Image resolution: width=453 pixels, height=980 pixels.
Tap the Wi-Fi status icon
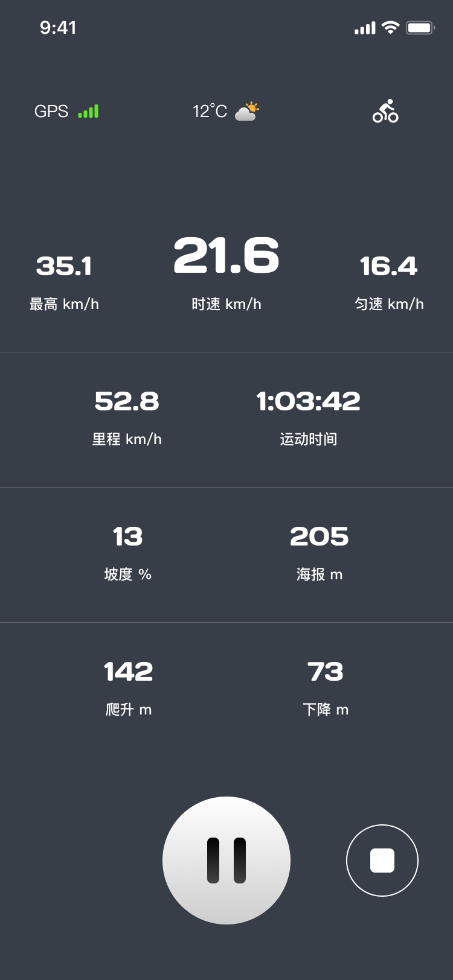click(391, 28)
